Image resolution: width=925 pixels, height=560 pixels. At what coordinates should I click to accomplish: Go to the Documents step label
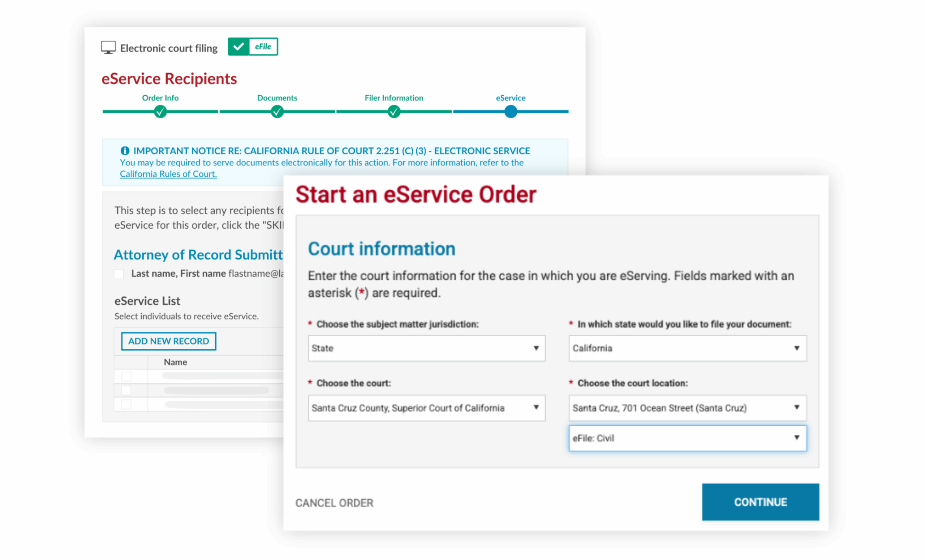point(277,98)
